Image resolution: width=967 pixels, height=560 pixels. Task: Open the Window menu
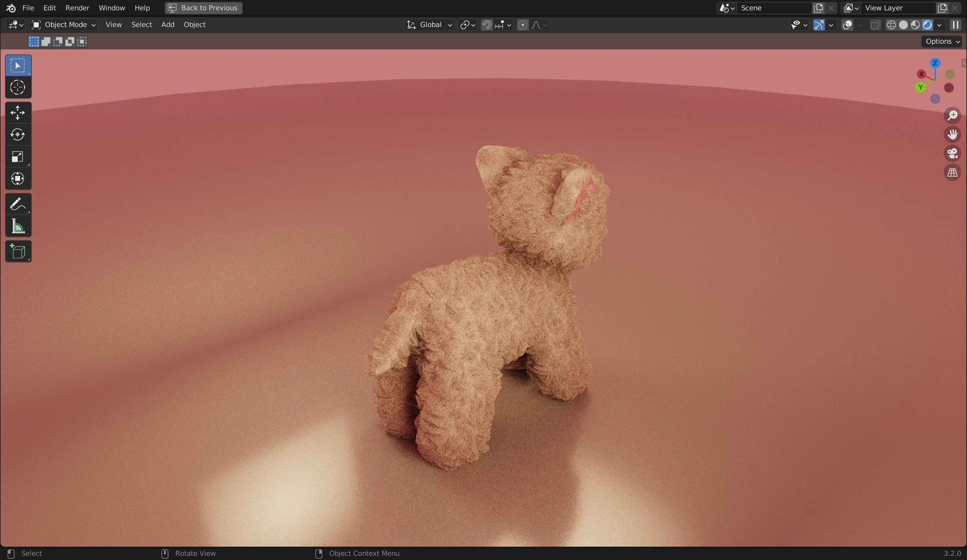click(x=112, y=8)
